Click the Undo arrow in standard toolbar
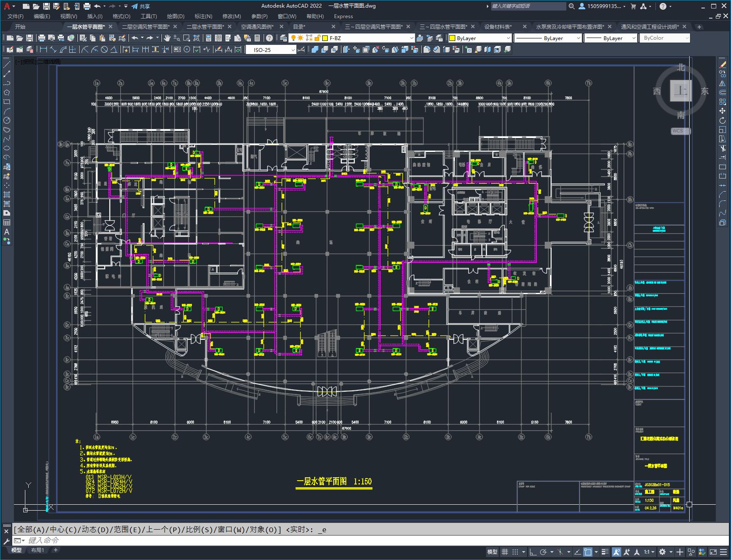Image resolution: width=731 pixels, height=560 pixels. click(x=135, y=38)
